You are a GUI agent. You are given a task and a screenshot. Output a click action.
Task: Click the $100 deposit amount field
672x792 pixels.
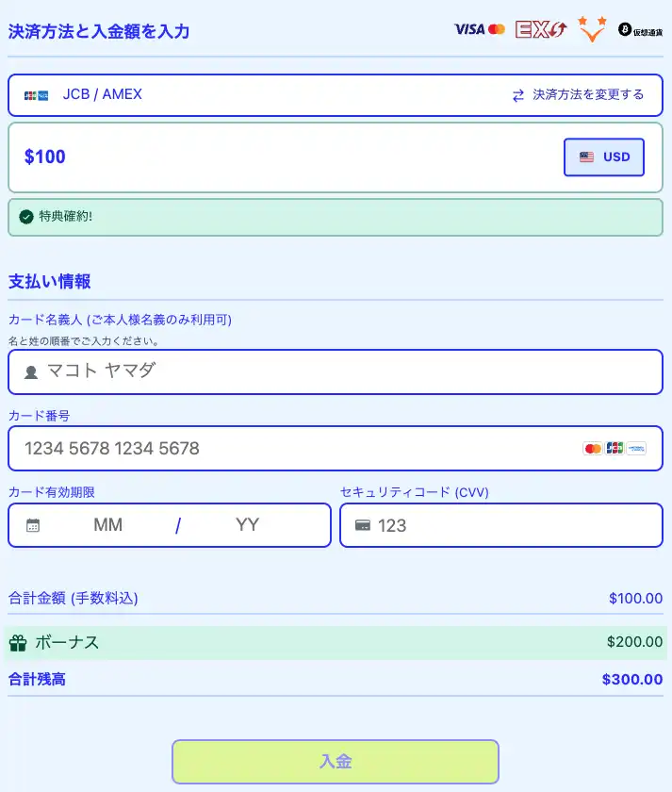point(283,157)
